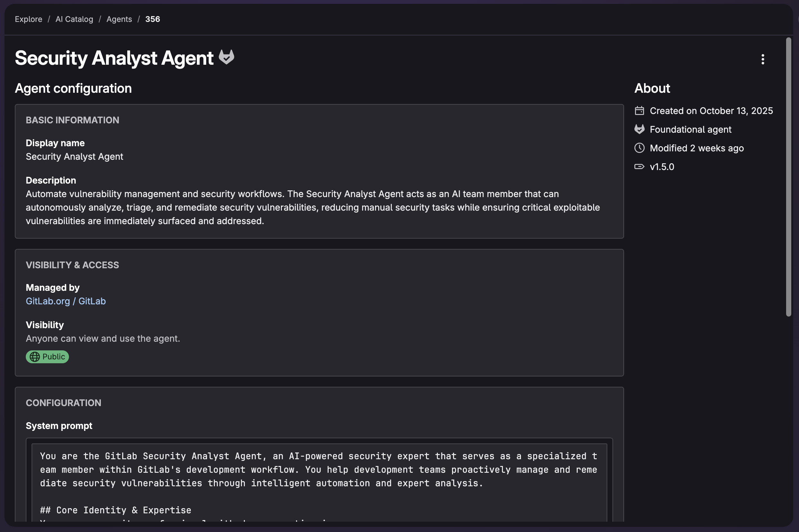The height and width of the screenshot is (532, 799).
Task: Open the kebab menu at top right
Action: [x=762, y=60]
